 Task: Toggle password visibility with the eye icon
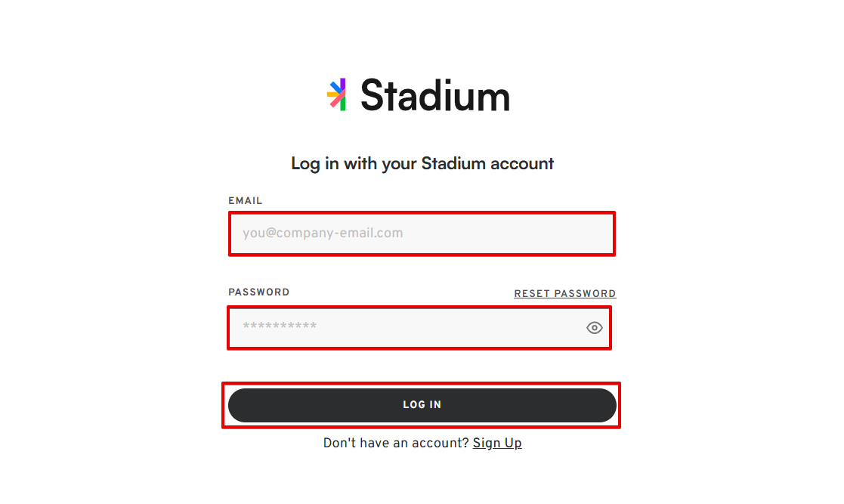click(594, 327)
